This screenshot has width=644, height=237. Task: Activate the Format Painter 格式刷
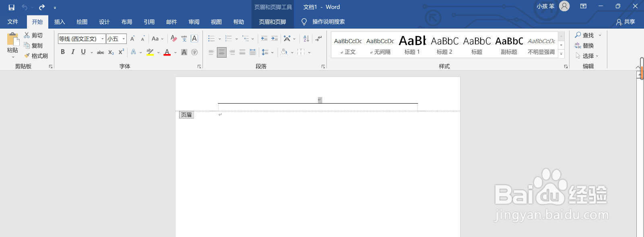tap(36, 56)
